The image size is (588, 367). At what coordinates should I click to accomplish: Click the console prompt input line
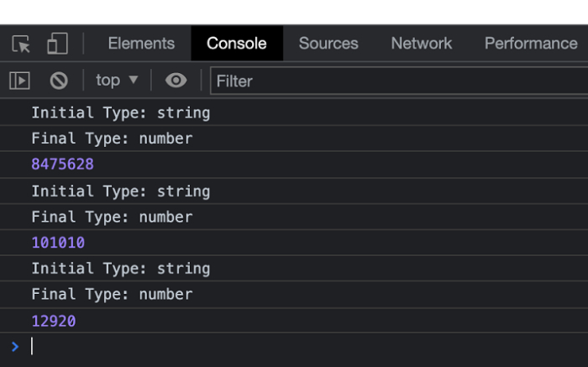pyautogui.click(x=252, y=346)
